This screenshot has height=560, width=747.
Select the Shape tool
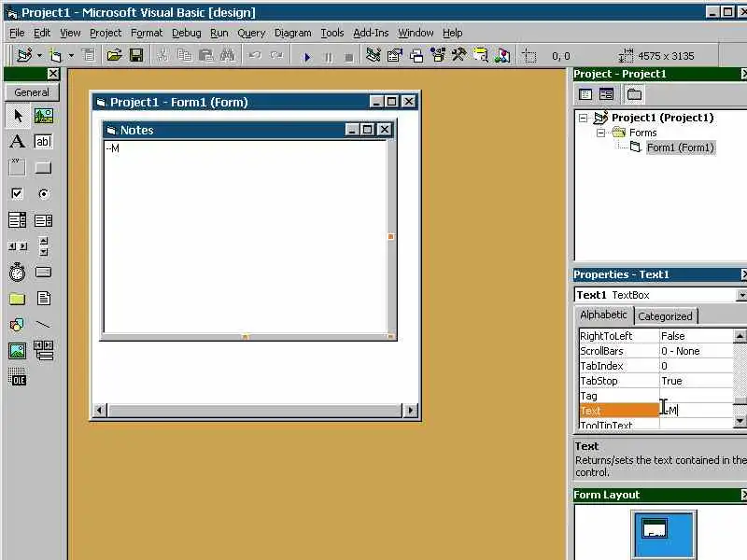tap(18, 325)
